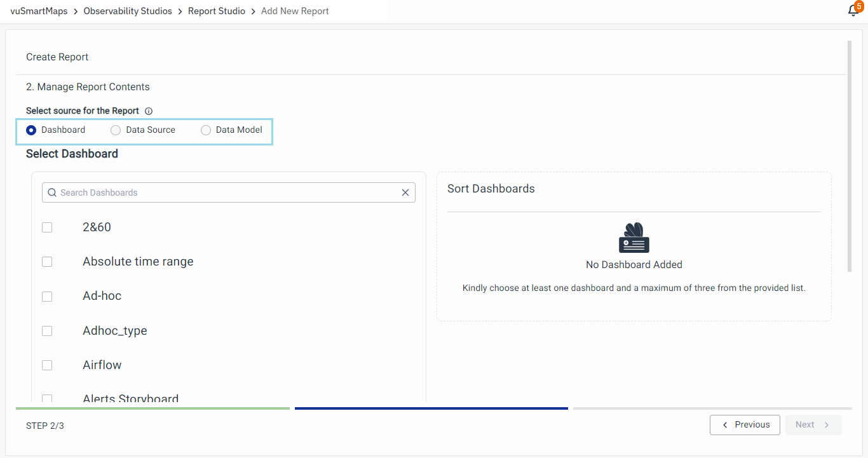This screenshot has width=868, height=458.
Task: Select the Dashboard radio button
Action: (x=31, y=130)
